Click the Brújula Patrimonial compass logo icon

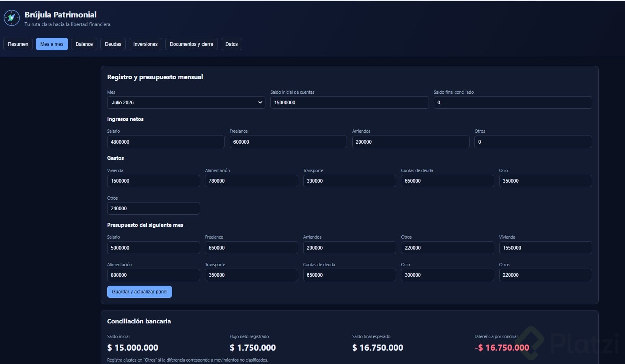click(12, 18)
